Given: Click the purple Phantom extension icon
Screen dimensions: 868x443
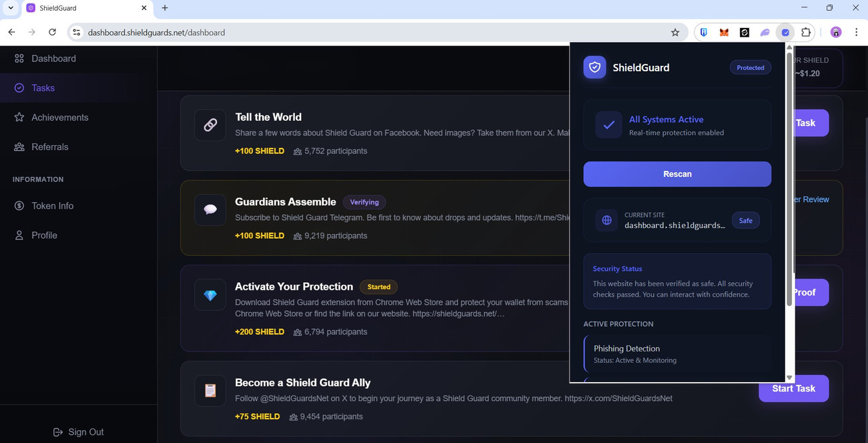Looking at the screenshot, I should (765, 32).
